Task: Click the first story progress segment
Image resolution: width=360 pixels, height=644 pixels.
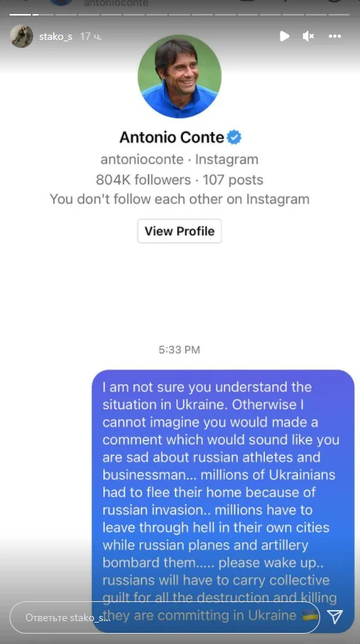Action: point(21,14)
